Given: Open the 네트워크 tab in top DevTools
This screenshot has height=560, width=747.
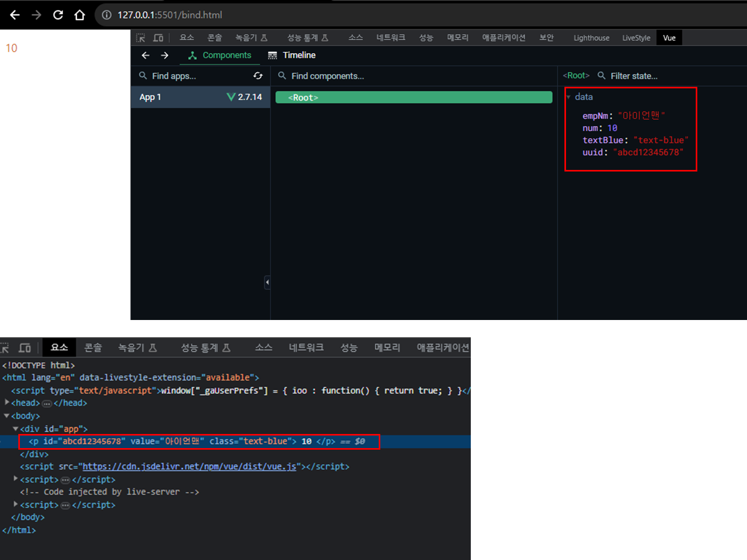Looking at the screenshot, I should point(391,38).
